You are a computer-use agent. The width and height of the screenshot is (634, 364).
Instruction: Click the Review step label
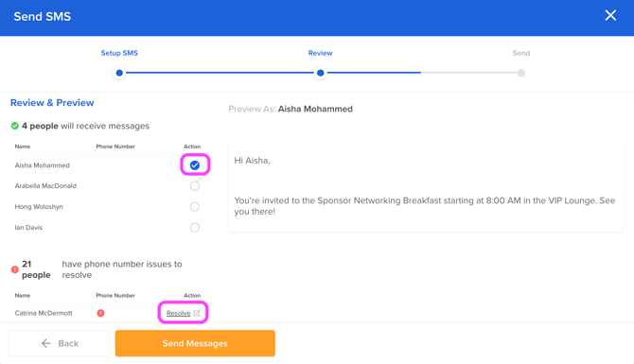(320, 53)
